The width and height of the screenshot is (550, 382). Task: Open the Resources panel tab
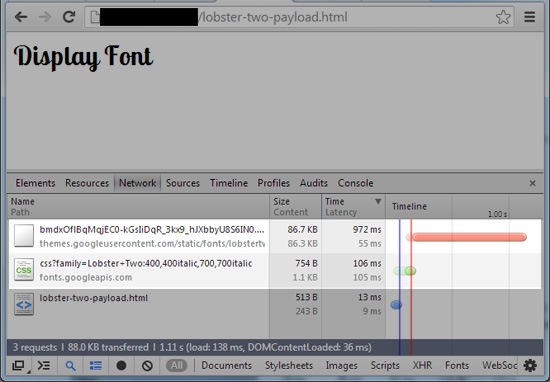click(87, 183)
